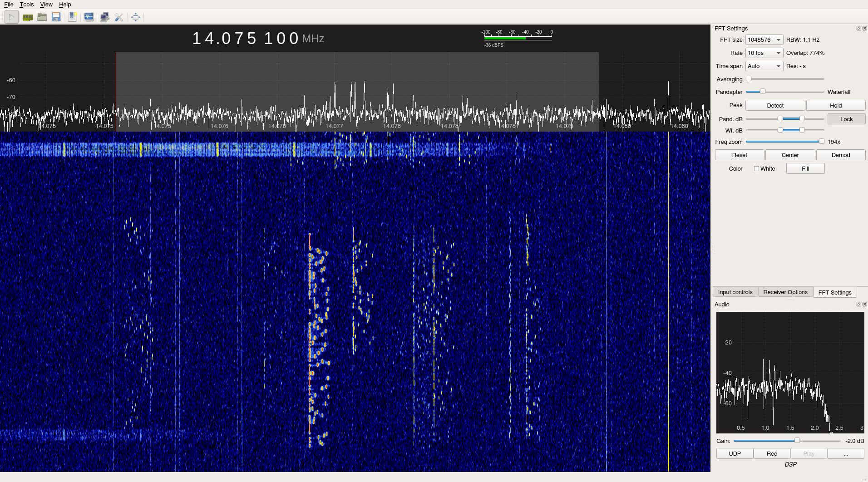Click the audio spectrum plot
The height and width of the screenshot is (482, 868).
(790, 372)
